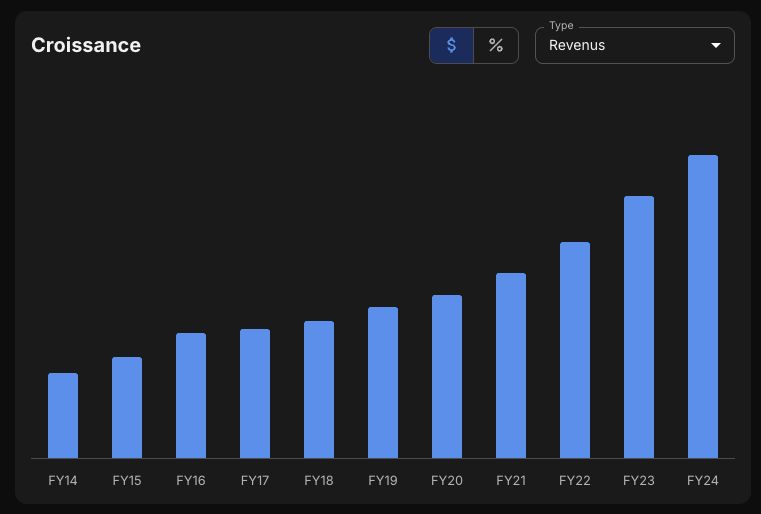Viewport: 761px width, 514px height.
Task: Open the Type dropdown showing Revenus
Action: (x=635, y=45)
